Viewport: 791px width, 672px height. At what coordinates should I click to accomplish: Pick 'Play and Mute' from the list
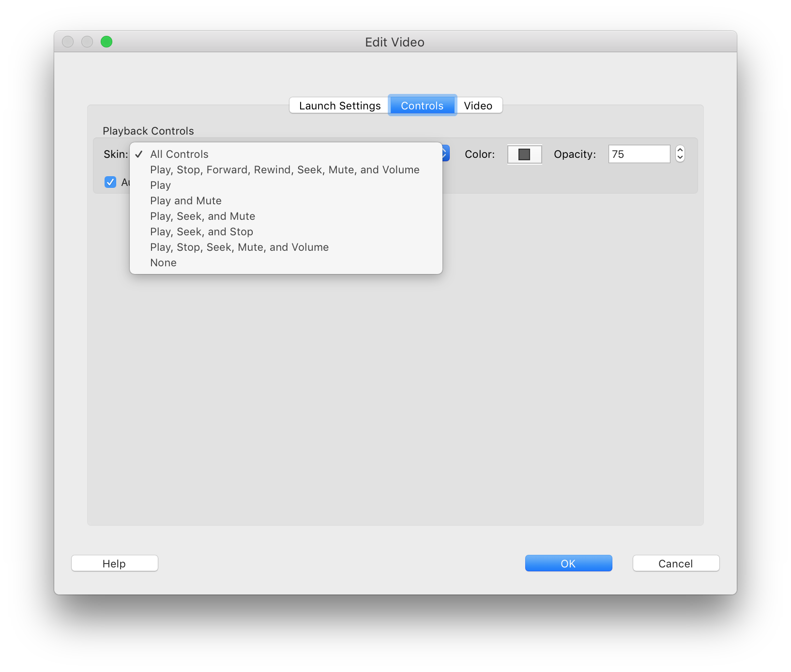(186, 201)
